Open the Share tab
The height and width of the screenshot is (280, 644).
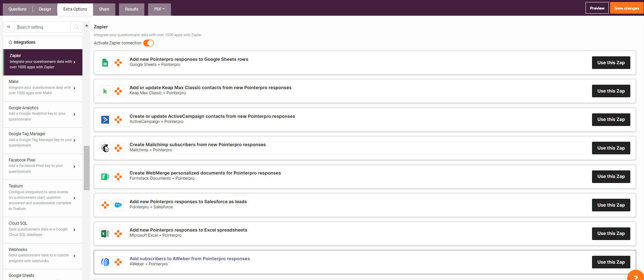click(104, 9)
